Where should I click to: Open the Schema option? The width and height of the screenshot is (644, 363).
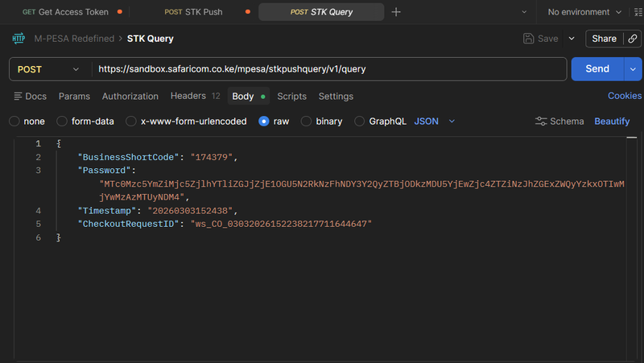559,122
